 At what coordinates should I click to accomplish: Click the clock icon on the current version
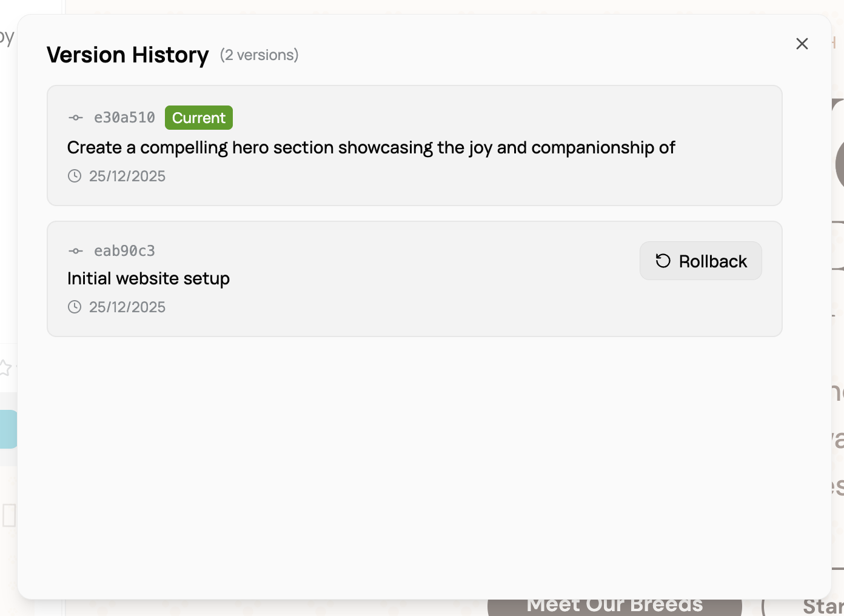[x=75, y=176]
